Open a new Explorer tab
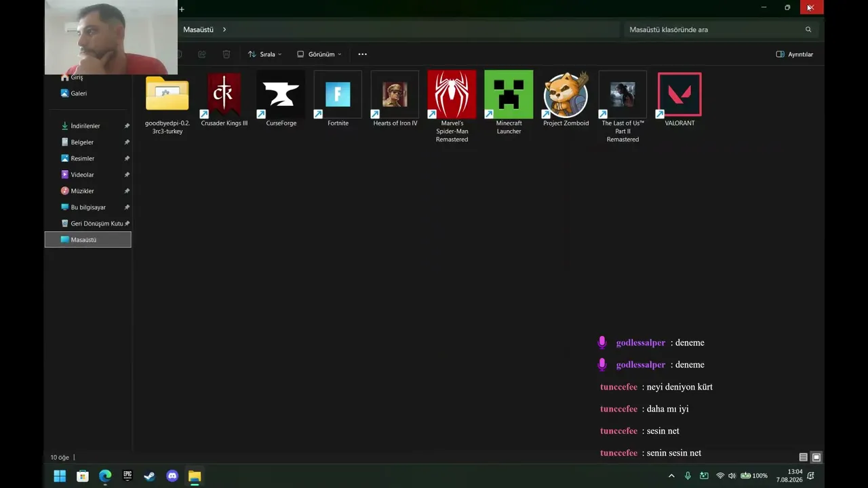The width and height of the screenshot is (868, 488). (x=182, y=9)
